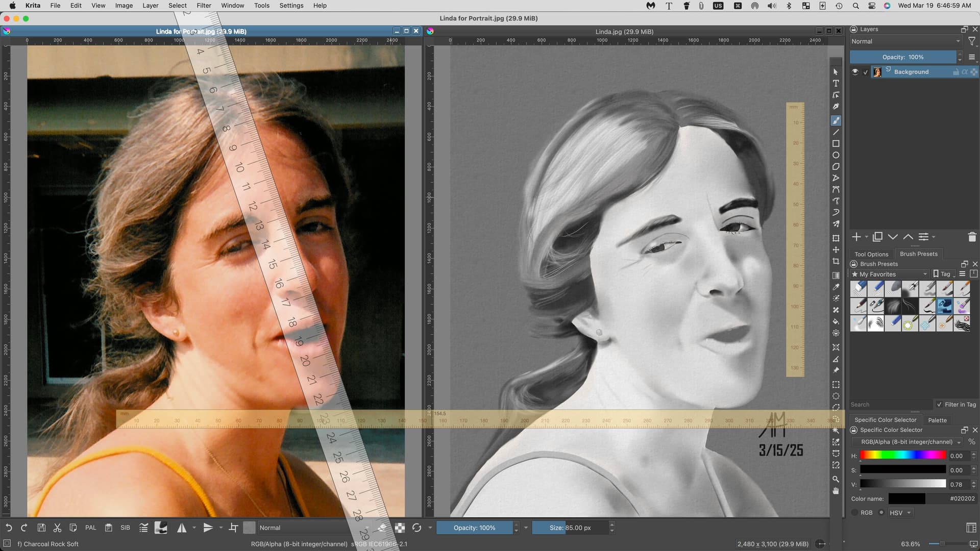This screenshot has height=551, width=980.
Task: Hide the Background layer with eye icon
Action: [855, 72]
